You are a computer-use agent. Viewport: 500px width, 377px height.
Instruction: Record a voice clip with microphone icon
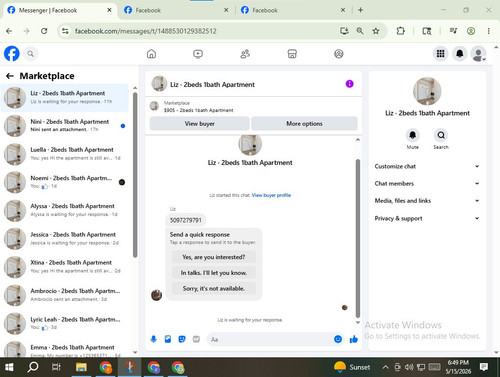tap(153, 339)
